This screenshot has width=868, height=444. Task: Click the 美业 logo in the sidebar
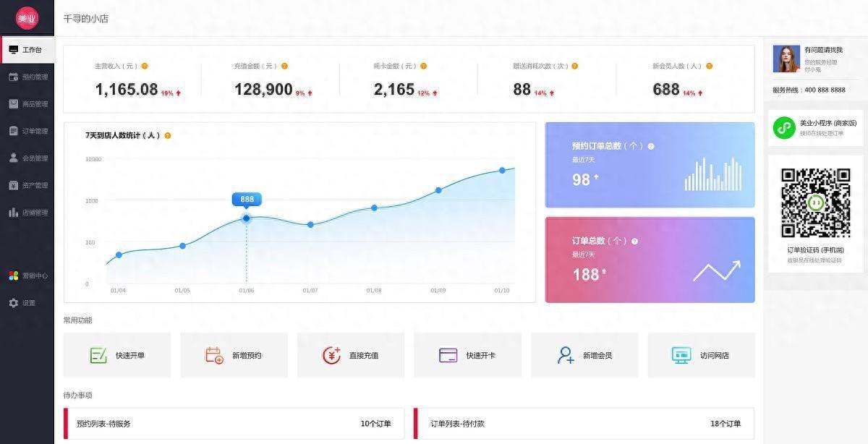point(27,19)
